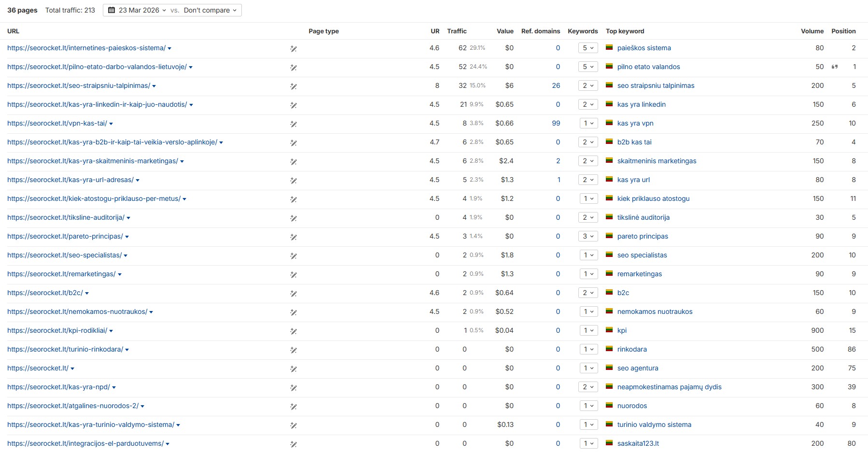This screenshot has height=453, width=868.
Task: Open top keyword skaitmeninis marketingas
Action: click(x=657, y=161)
